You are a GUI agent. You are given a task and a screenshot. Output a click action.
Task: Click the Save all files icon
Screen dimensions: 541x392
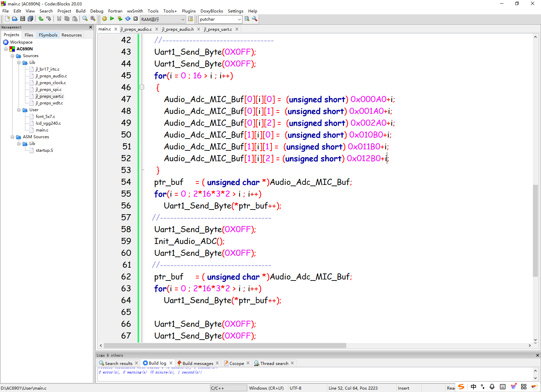tap(30, 19)
